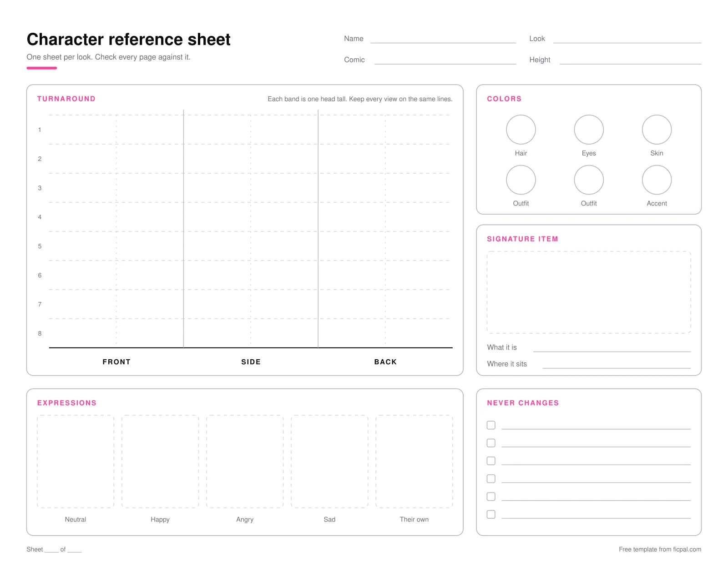Click the 'Their own' expression box
Image resolution: width=728 pixels, height=562 pixels.
[414, 461]
